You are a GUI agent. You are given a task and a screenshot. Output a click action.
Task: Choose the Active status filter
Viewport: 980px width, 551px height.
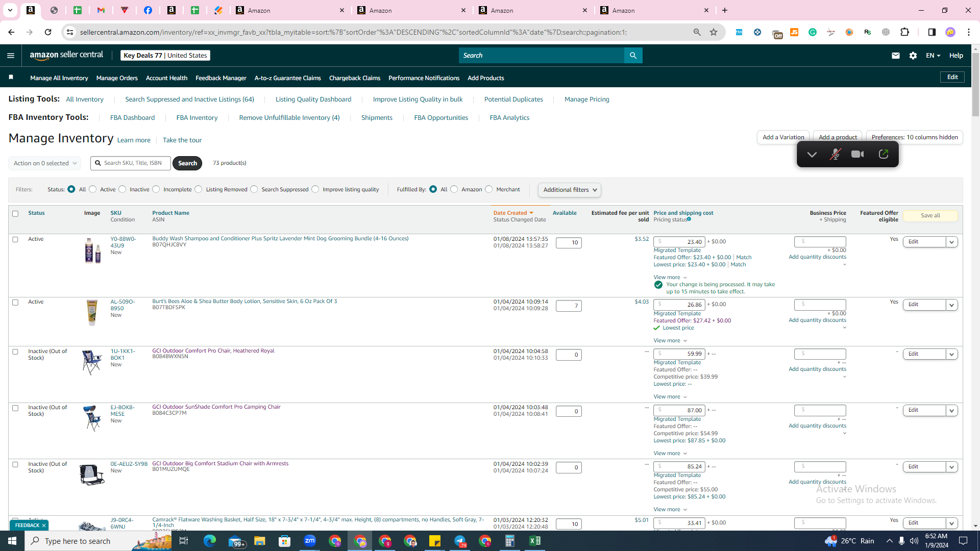coord(93,189)
